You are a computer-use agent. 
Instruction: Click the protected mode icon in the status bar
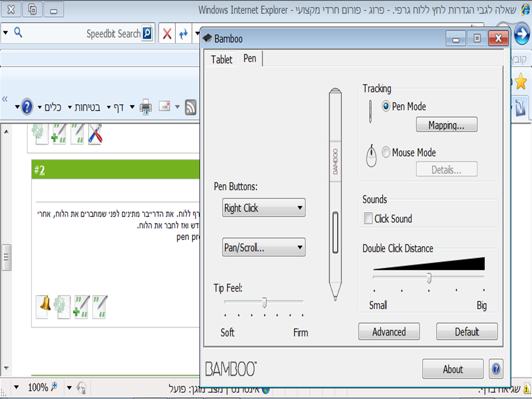coord(81,387)
